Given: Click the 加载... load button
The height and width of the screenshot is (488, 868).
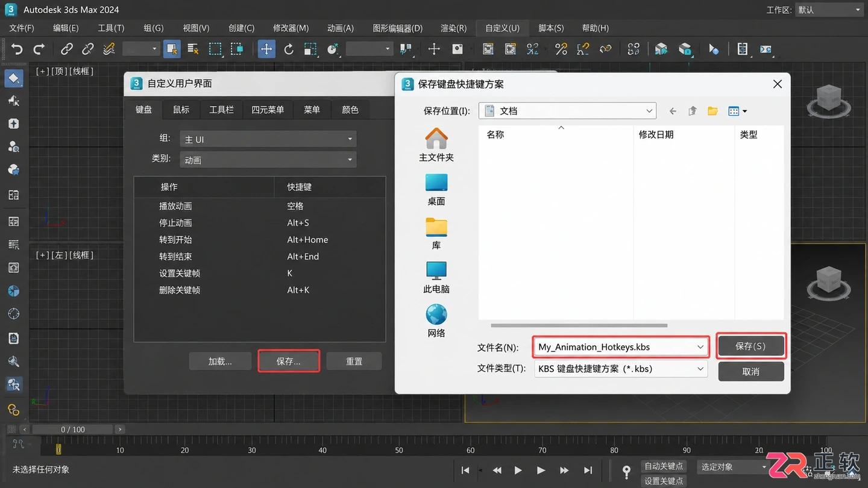Looking at the screenshot, I should tap(220, 361).
